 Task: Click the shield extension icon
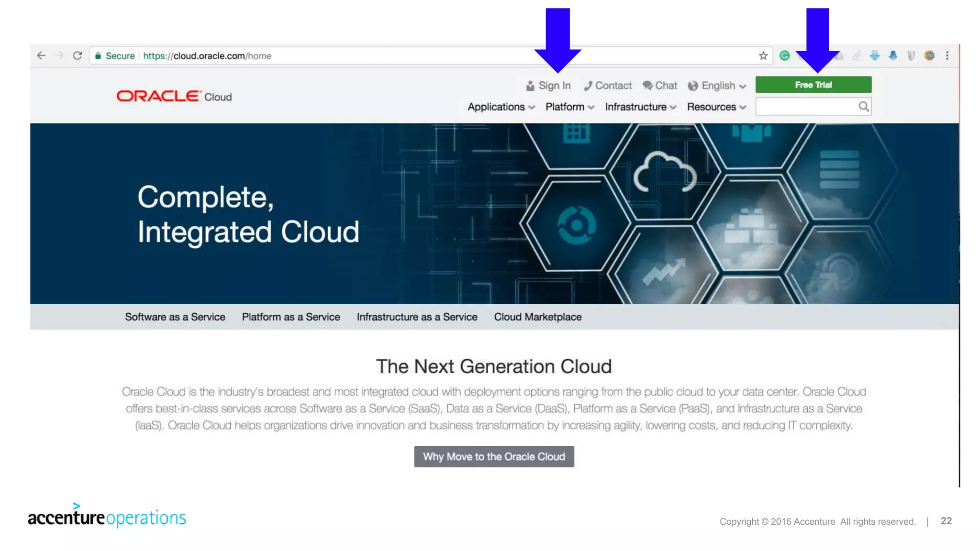(911, 55)
